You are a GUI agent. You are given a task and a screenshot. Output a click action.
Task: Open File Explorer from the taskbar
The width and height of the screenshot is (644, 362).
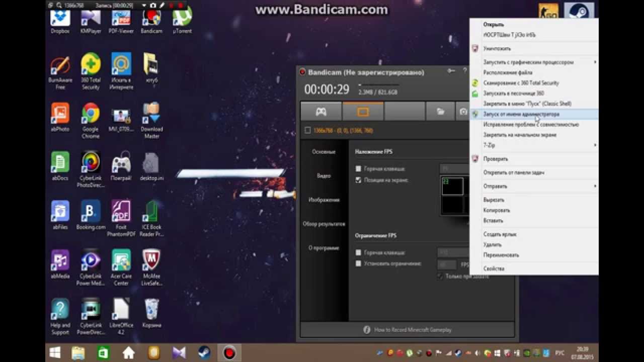(78, 352)
